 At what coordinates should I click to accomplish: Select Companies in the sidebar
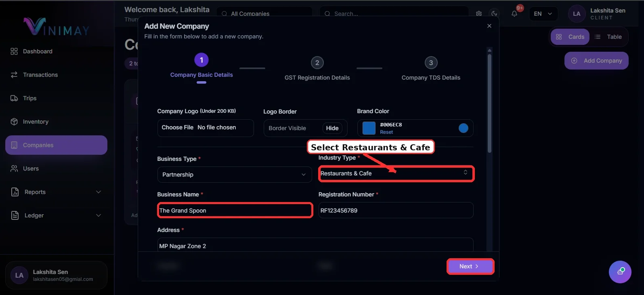(56, 145)
